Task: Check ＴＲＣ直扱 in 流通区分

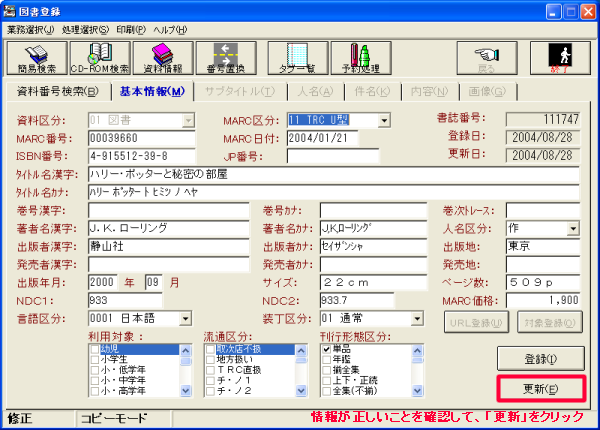Action: point(210,370)
